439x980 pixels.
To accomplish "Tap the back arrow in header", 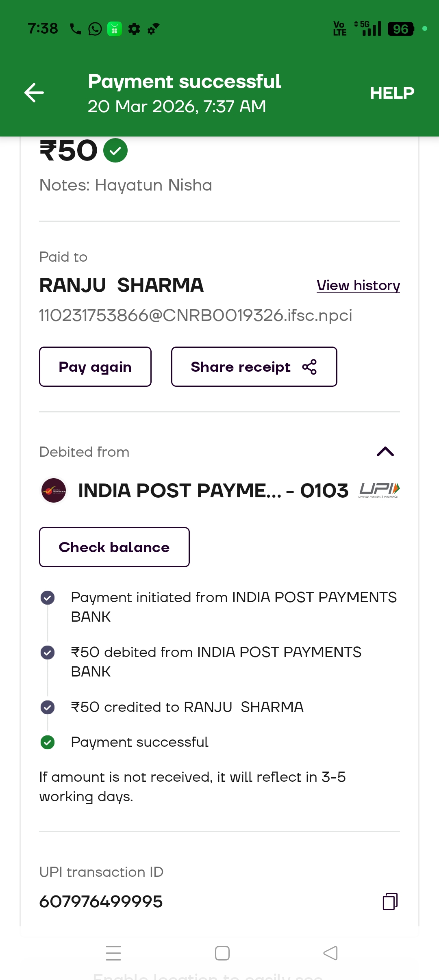I will (x=34, y=93).
